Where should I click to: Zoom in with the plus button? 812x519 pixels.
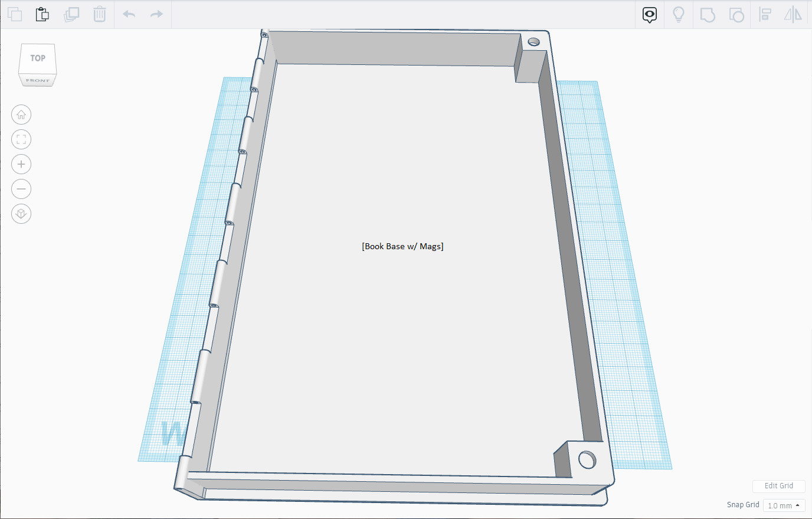pos(21,164)
